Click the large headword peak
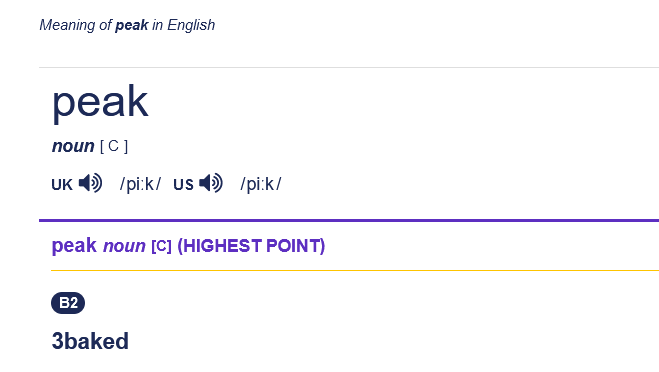 [x=100, y=103]
